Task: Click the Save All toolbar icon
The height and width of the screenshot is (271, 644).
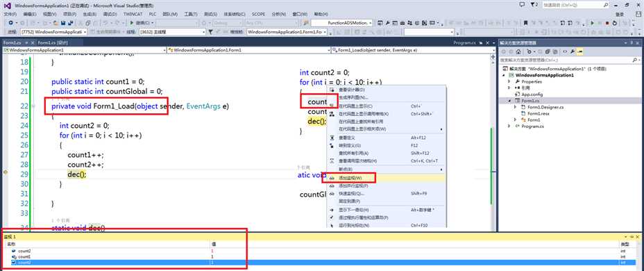Action: click(70, 23)
